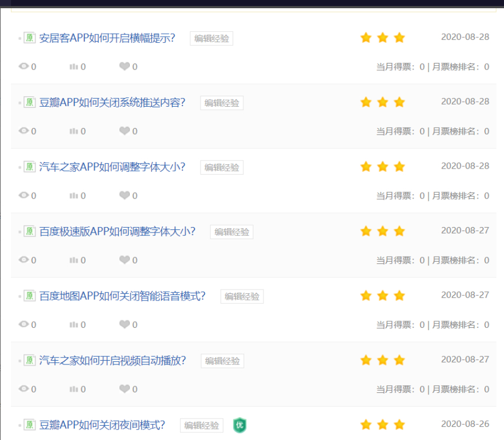Open article 安居客APP如何开启横幅提示?
The width and height of the screenshot is (504, 440).
point(107,38)
